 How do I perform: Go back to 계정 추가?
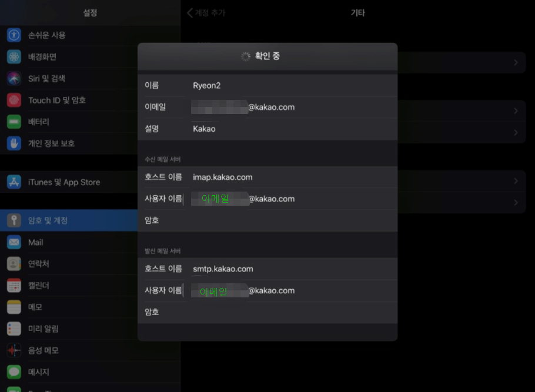click(x=206, y=13)
